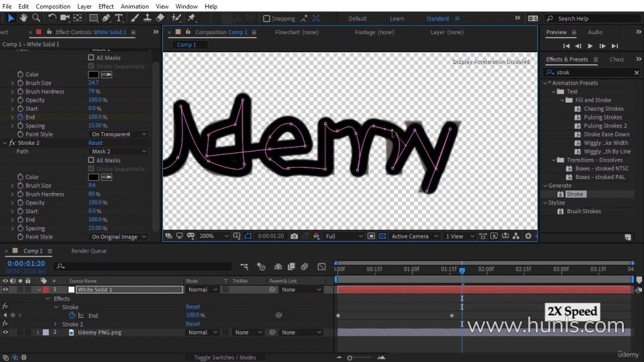Click the Play button in Preview panel
This screenshot has width=644, height=362.
point(590,46)
